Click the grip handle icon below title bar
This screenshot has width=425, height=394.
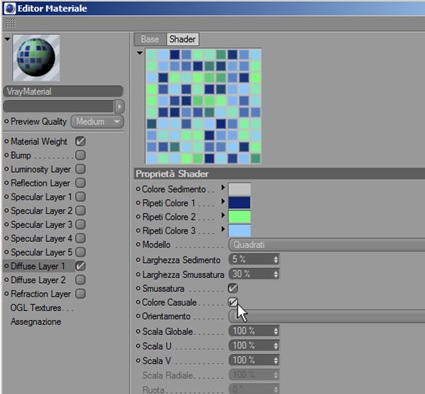click(x=10, y=23)
